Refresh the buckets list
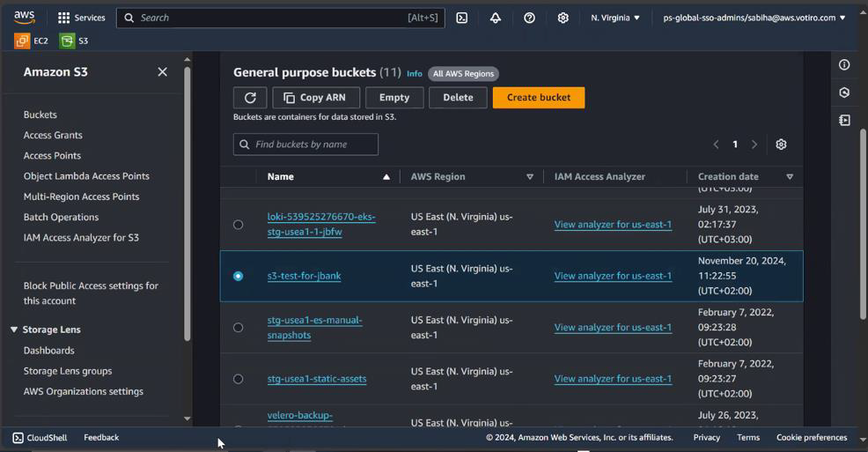Screen dimensions: 868x452 tap(250, 98)
